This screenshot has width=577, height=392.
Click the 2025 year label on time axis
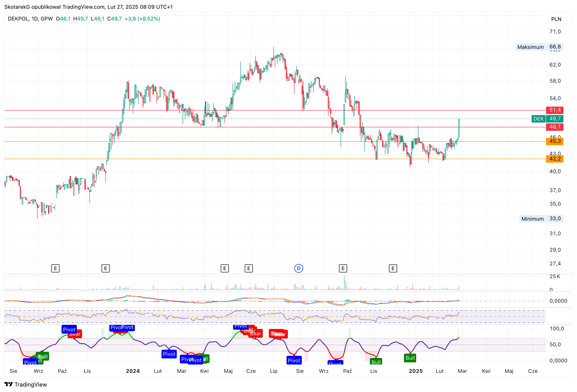coord(416,371)
